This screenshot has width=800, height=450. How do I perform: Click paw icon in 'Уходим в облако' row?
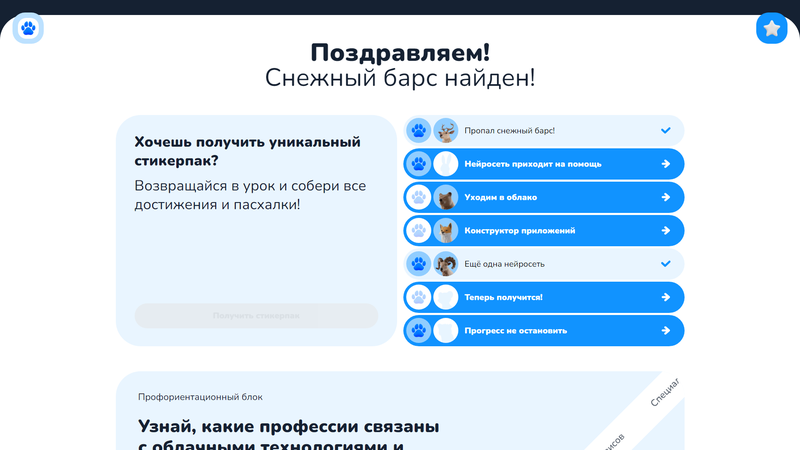click(418, 197)
